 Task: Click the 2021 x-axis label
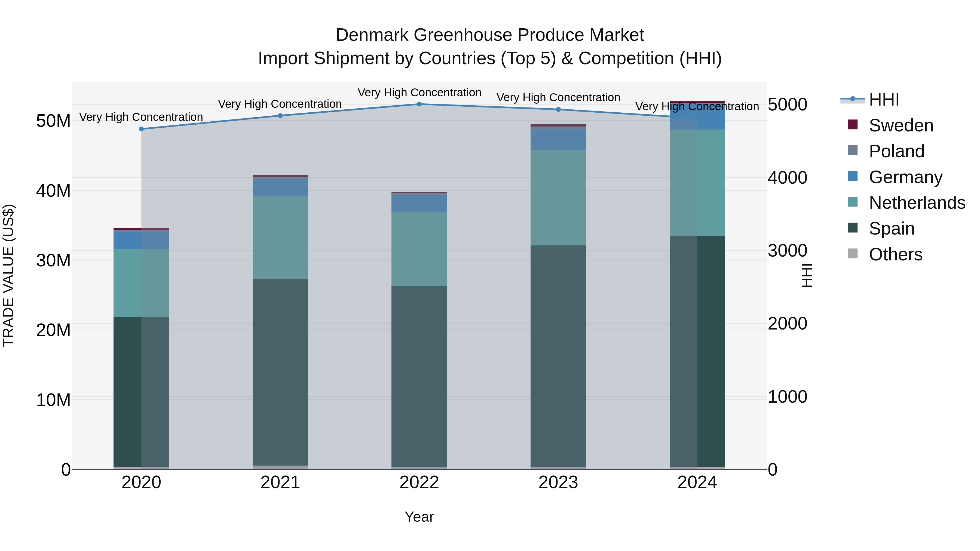click(x=280, y=482)
